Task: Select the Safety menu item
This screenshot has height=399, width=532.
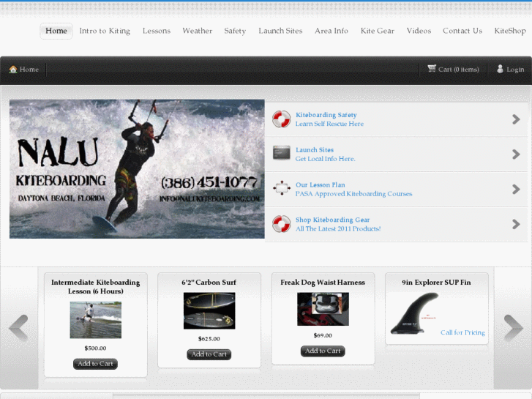Action: click(x=235, y=31)
